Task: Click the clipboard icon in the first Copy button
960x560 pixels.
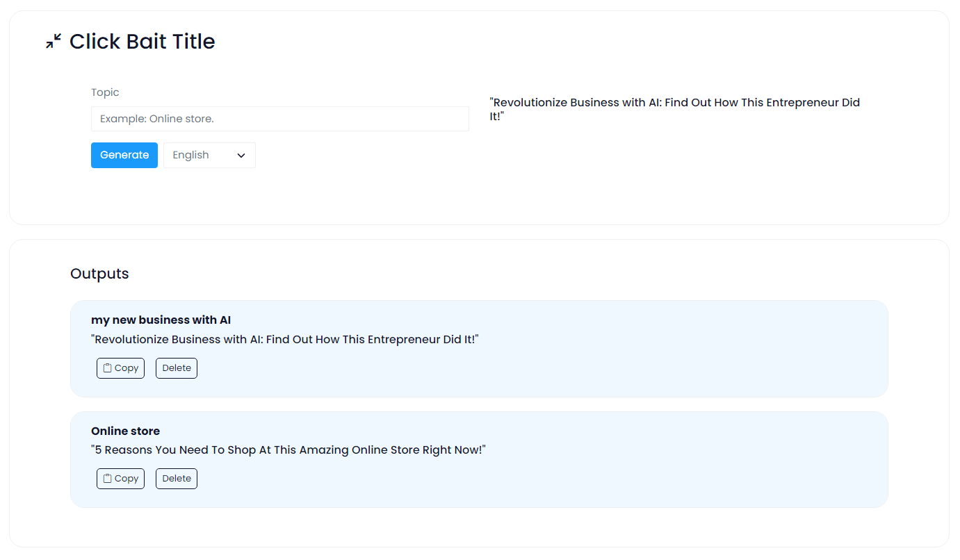Action: [107, 368]
